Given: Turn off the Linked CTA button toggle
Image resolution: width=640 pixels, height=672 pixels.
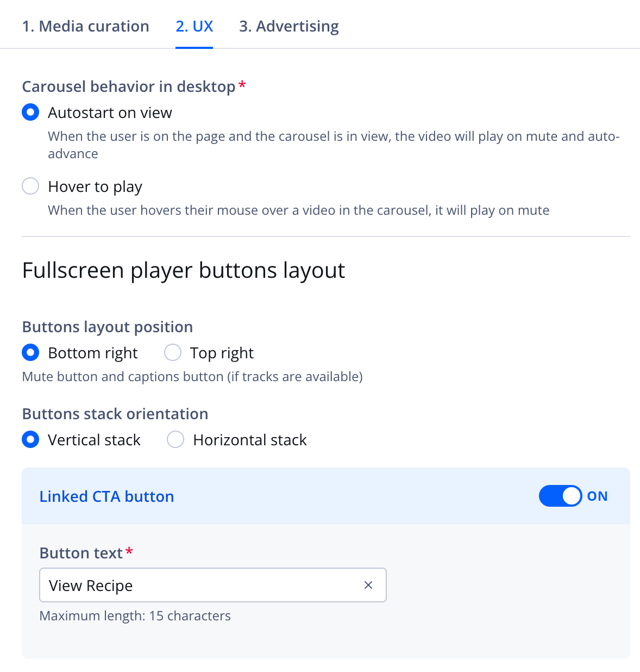Looking at the screenshot, I should click(561, 496).
